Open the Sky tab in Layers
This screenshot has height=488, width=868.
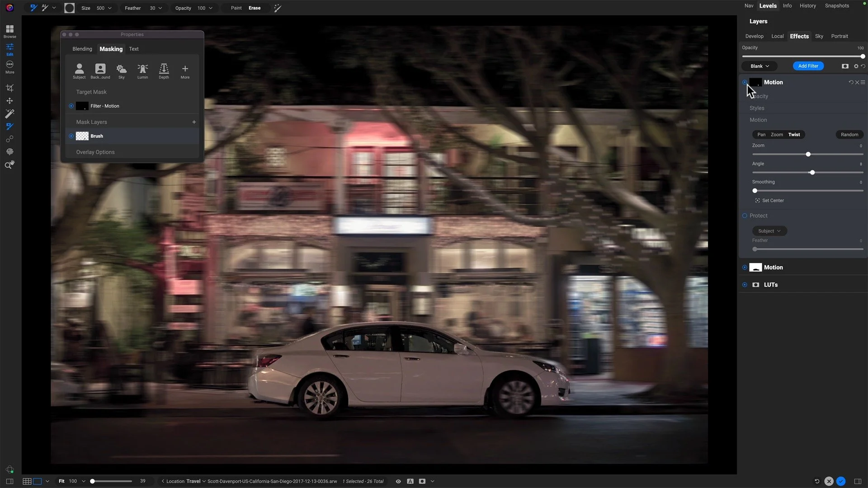(x=819, y=36)
